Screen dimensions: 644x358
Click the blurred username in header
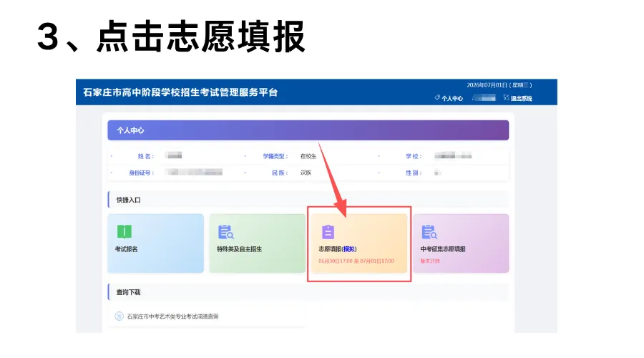[484, 98]
